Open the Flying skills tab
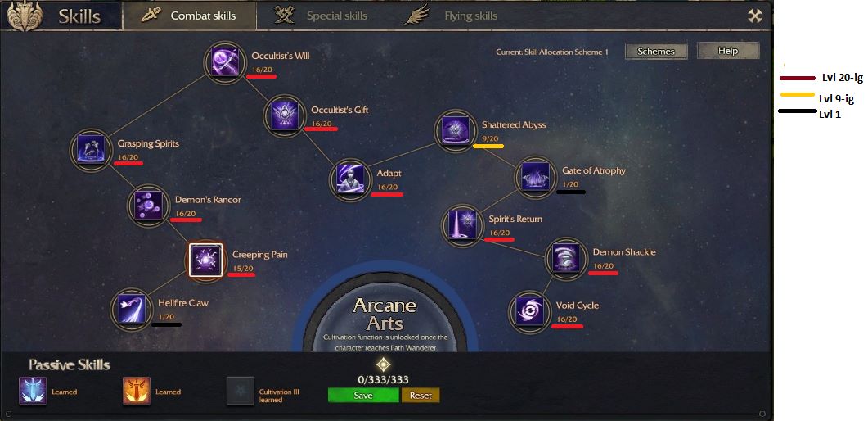Viewport: 868px width, 421px height. 451,16
